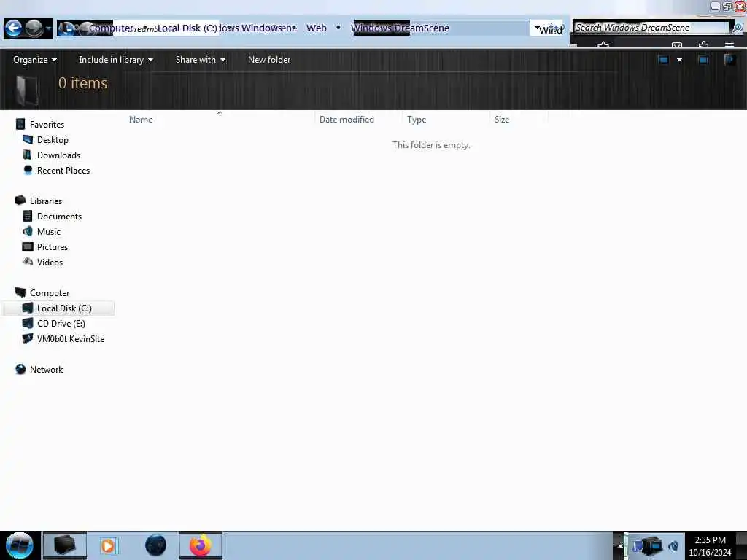Open Recent Places in Favorites
The image size is (747, 560).
[63, 171]
